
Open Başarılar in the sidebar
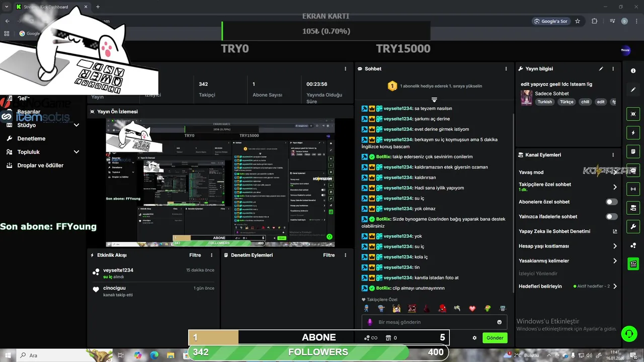pos(29,112)
